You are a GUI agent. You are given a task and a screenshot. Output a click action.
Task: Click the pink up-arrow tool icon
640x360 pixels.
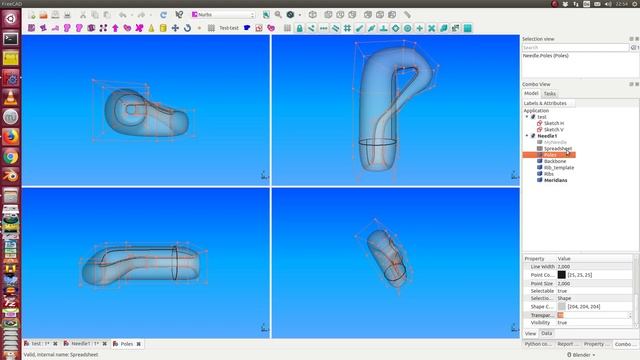[115, 28]
